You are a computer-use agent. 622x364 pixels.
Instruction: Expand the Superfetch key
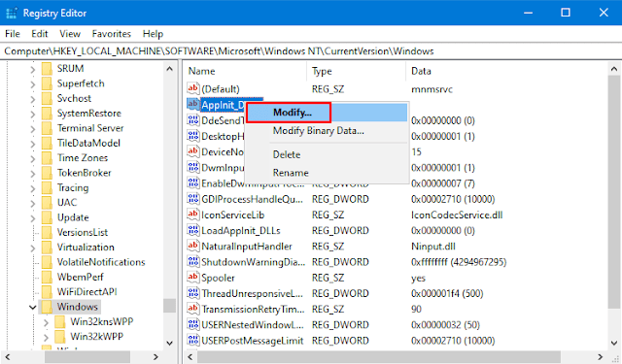(x=32, y=84)
